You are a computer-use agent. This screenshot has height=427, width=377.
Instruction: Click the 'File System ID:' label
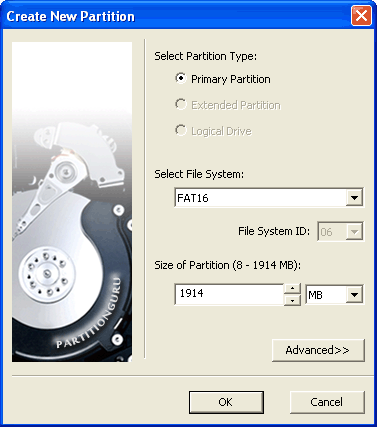click(x=274, y=231)
